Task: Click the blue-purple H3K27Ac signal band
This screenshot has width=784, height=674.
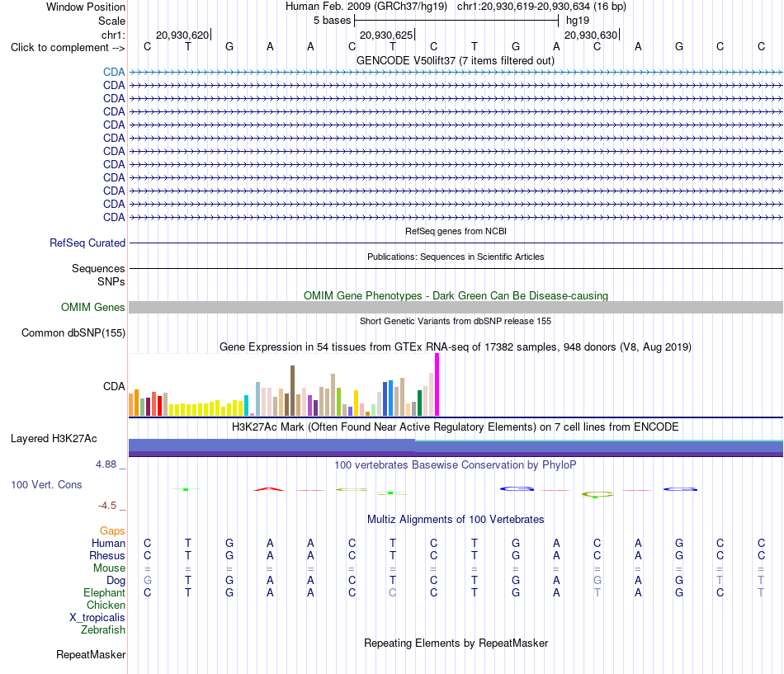Action: pos(456,447)
